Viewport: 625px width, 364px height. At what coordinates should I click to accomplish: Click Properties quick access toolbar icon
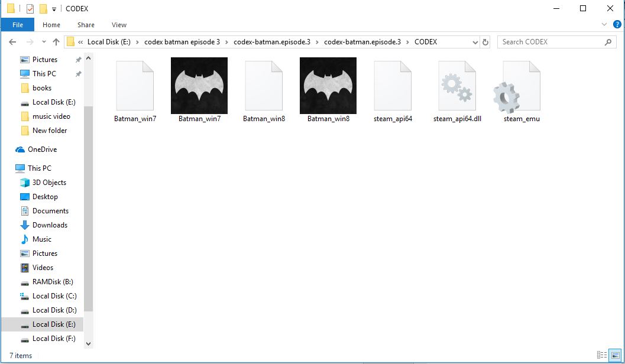click(30, 8)
